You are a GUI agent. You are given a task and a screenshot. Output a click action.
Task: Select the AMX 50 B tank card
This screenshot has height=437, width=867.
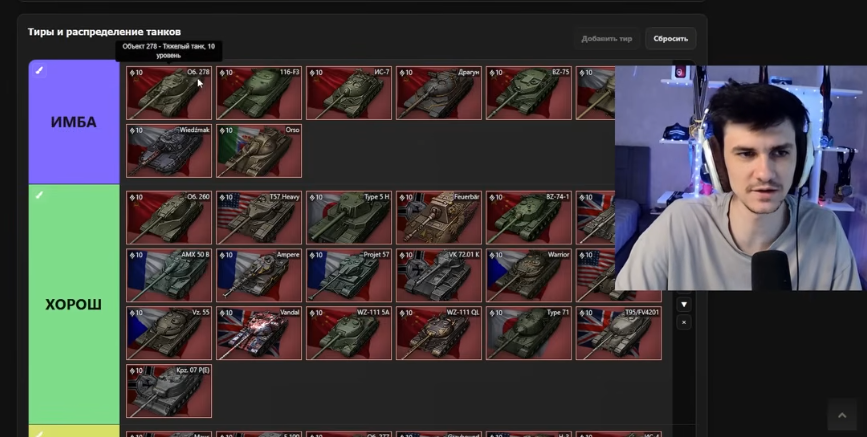169,275
